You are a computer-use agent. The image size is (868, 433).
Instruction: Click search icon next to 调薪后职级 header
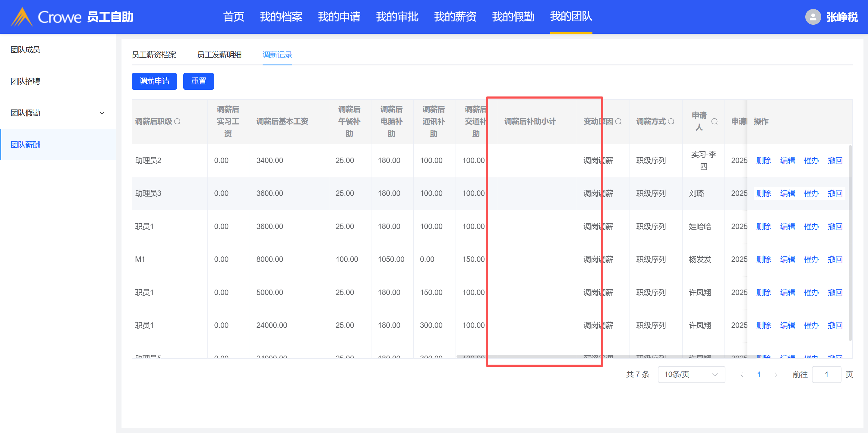pyautogui.click(x=177, y=121)
